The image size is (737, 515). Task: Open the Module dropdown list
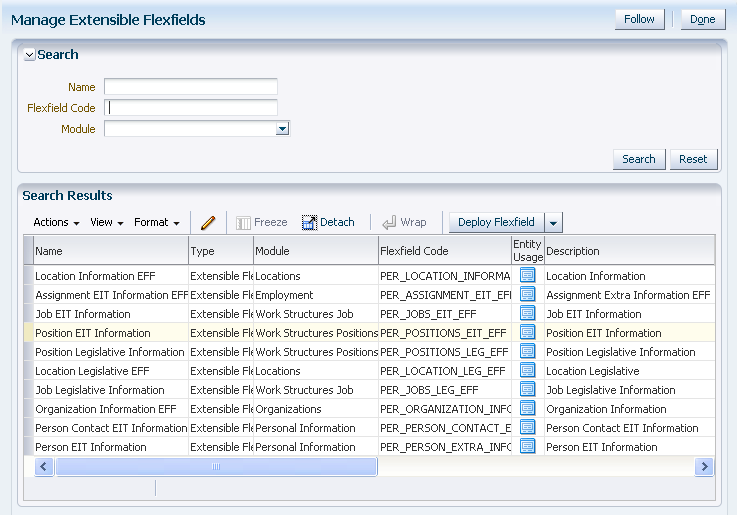point(282,129)
